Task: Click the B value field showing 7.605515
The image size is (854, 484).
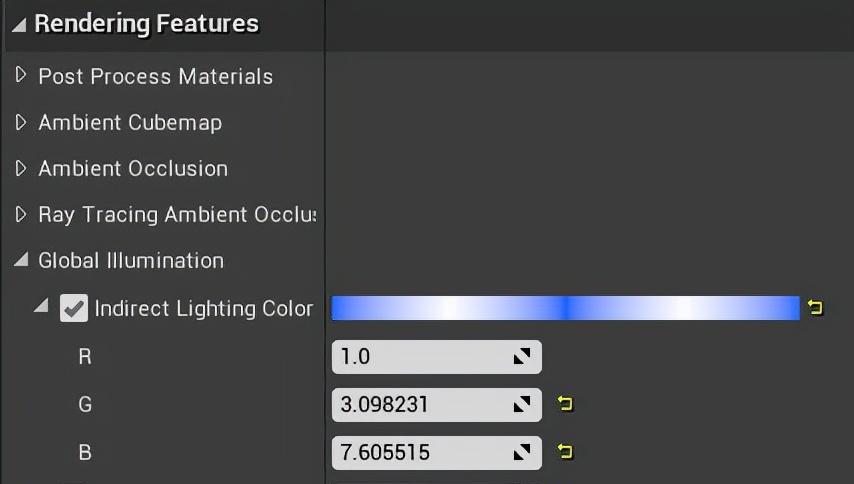Action: point(420,453)
